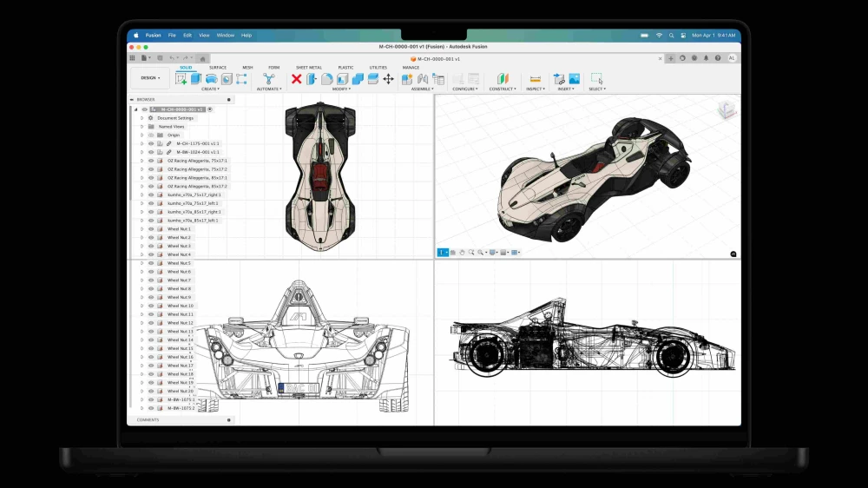Switch to the SHEET METAL tab
Image resolution: width=868 pixels, height=488 pixels.
click(x=309, y=68)
